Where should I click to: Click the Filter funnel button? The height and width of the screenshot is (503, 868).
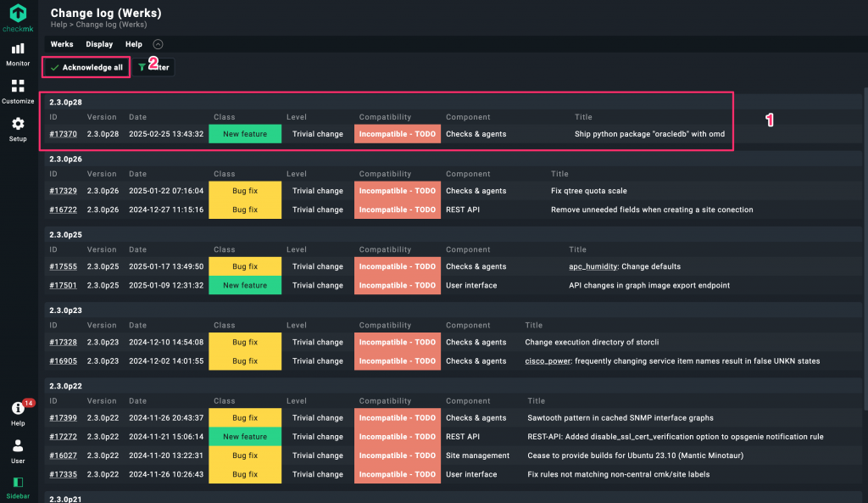(154, 67)
